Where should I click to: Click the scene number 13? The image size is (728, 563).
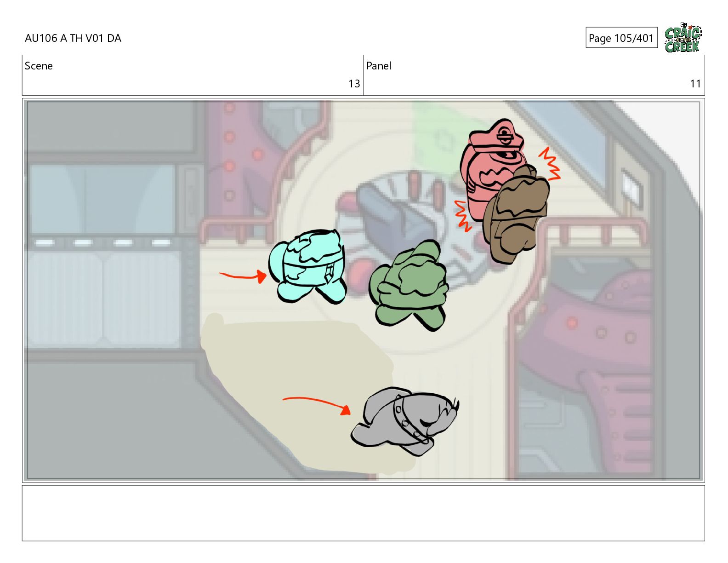click(x=354, y=84)
